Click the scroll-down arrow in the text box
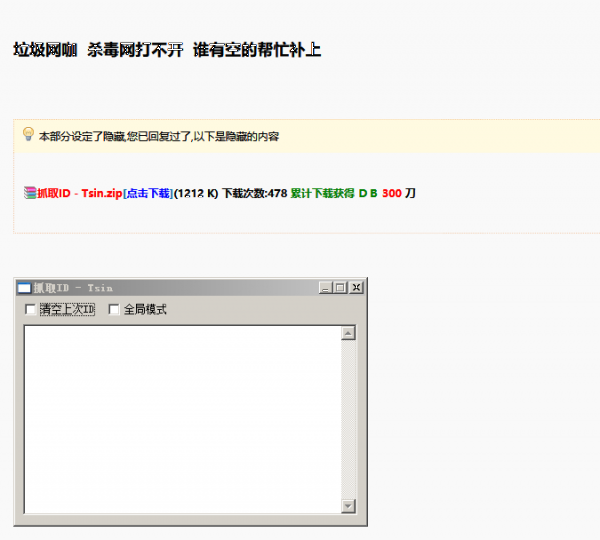 point(348,506)
